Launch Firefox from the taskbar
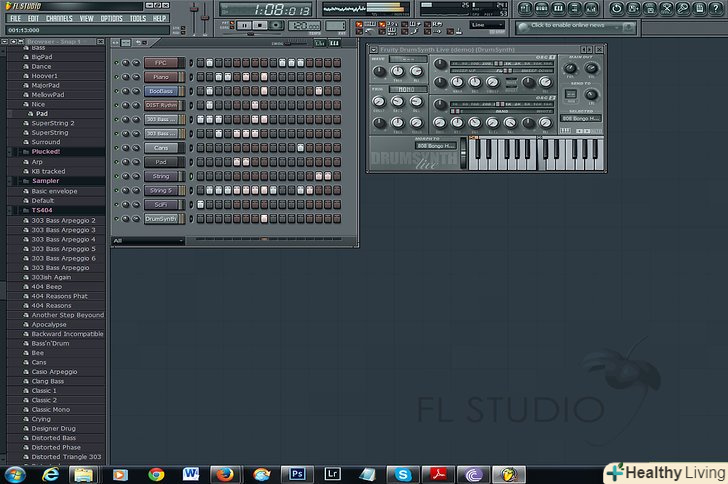The image size is (728, 484). (226, 473)
